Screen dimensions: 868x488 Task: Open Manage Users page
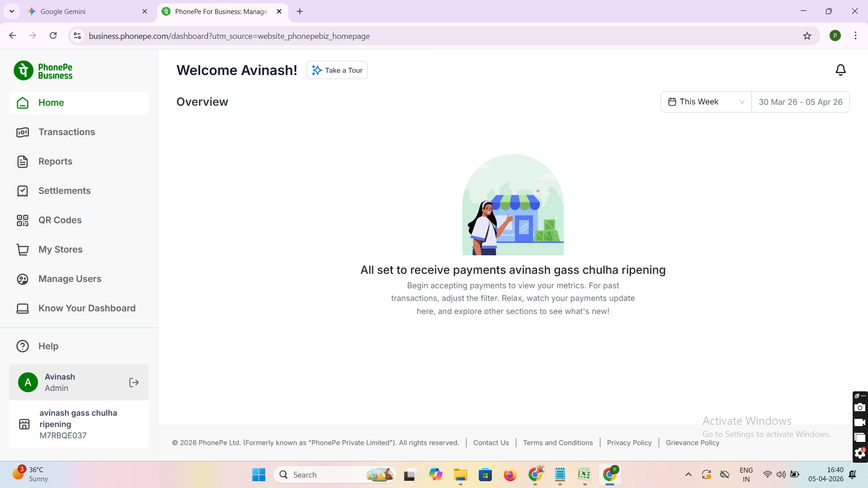pos(79,279)
